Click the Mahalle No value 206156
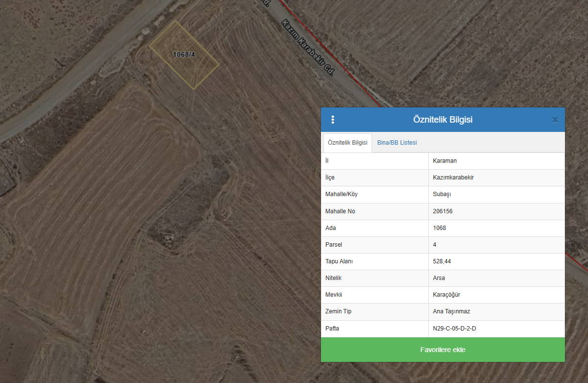Viewport: 588px width, 383px height. click(x=443, y=211)
